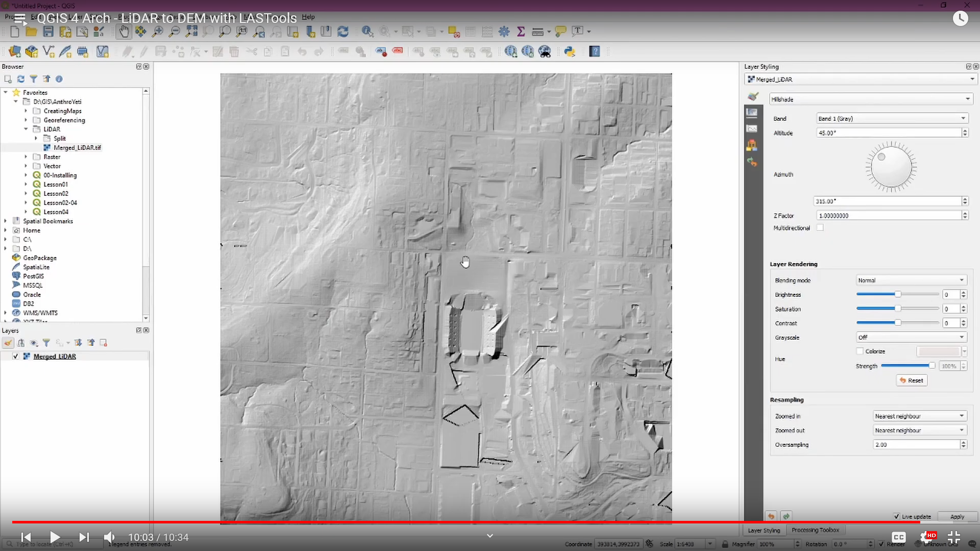Open the Help menu

point(308,17)
